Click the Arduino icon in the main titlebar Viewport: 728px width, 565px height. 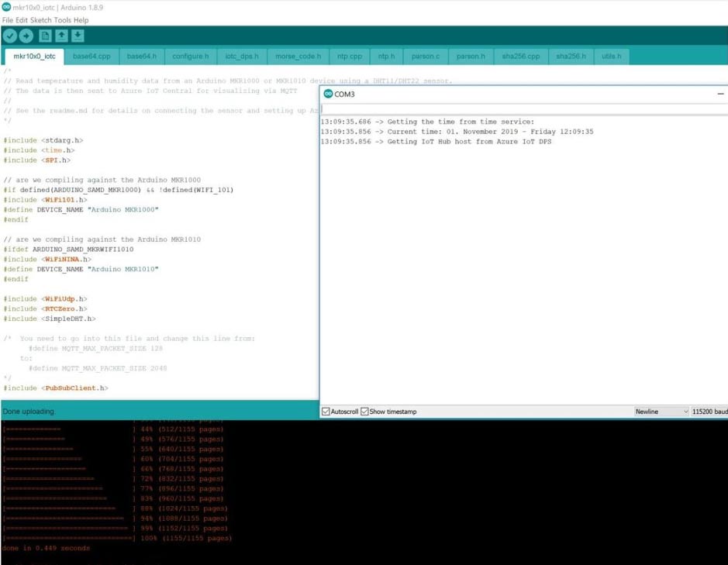[6, 7]
